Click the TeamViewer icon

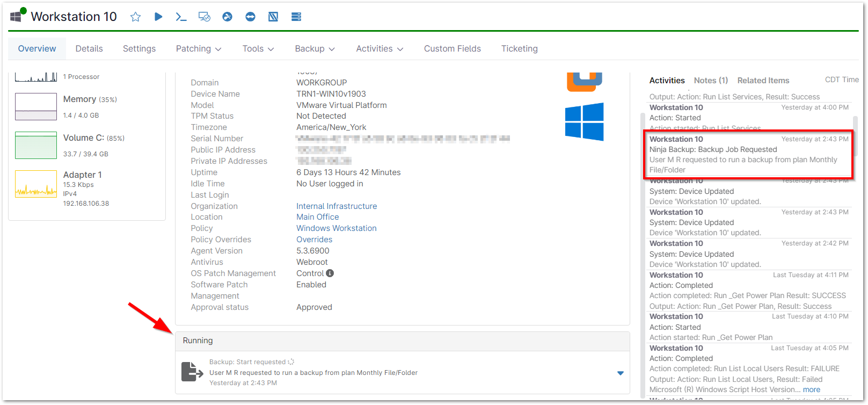[x=250, y=17]
